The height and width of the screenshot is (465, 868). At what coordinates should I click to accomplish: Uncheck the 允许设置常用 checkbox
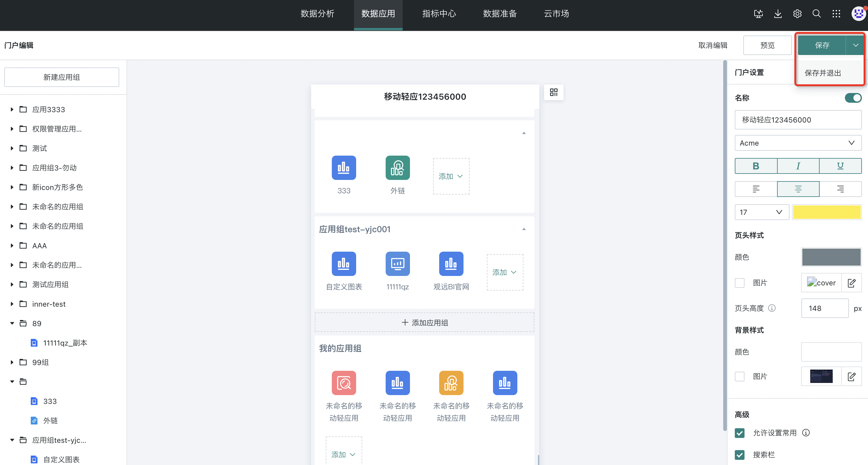click(740, 433)
